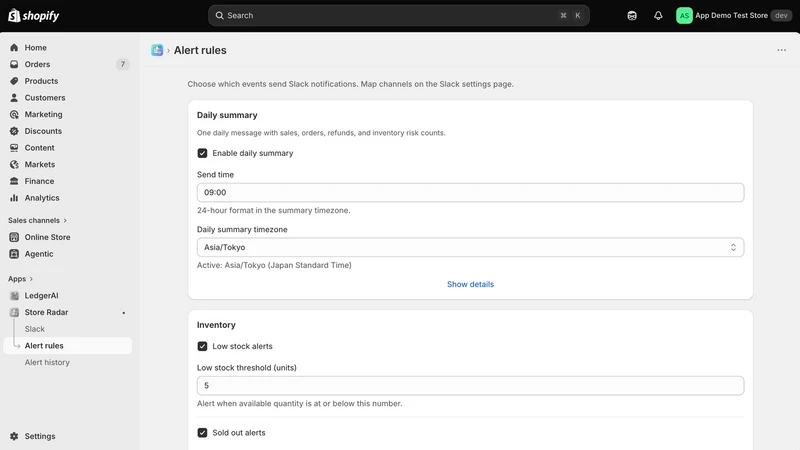Click the Settings gear icon

[14, 436]
